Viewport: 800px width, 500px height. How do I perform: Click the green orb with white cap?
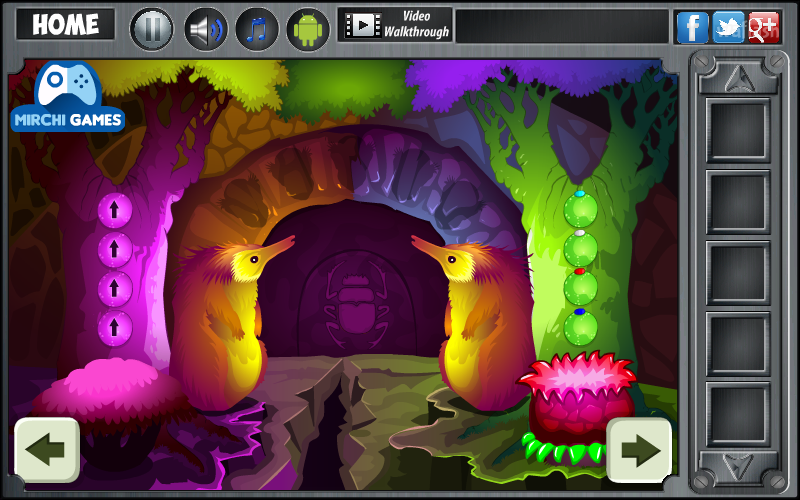click(581, 248)
